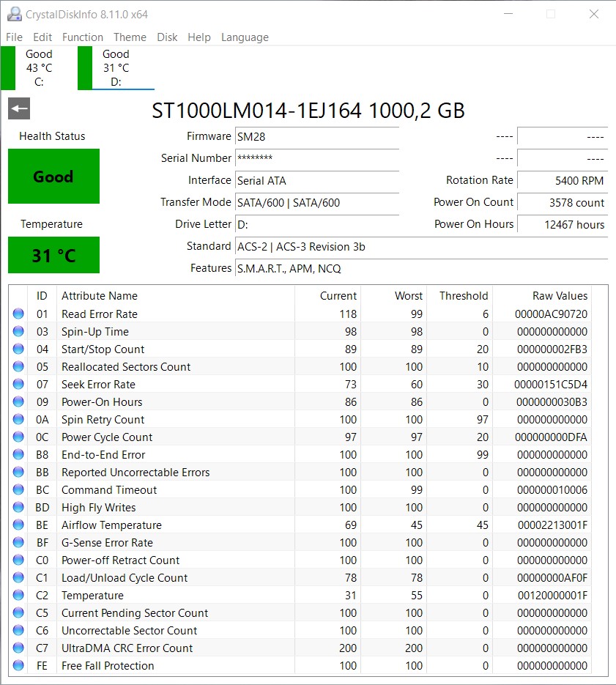Click status orb for UltraDMA CRC Error Count
The width and height of the screenshot is (616, 685).
tap(18, 648)
